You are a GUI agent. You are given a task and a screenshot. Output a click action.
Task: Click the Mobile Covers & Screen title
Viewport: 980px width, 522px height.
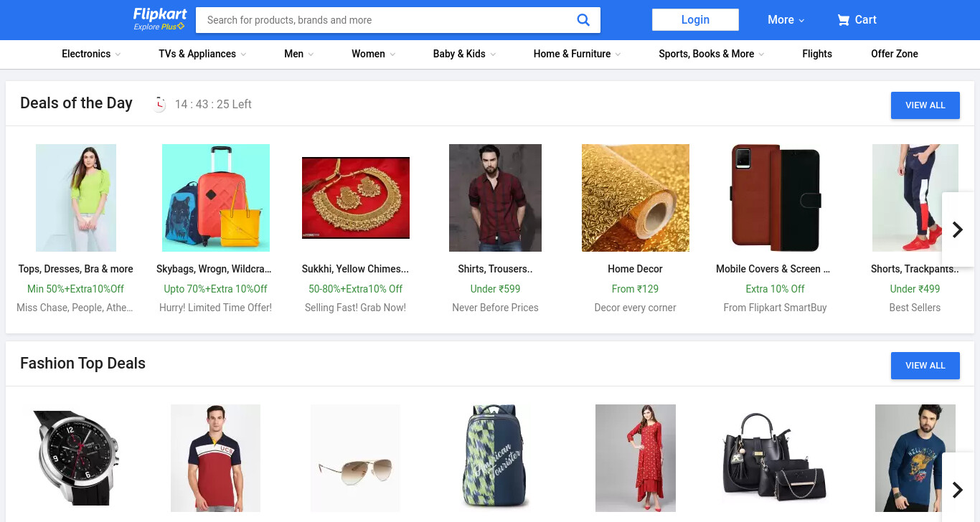773,269
